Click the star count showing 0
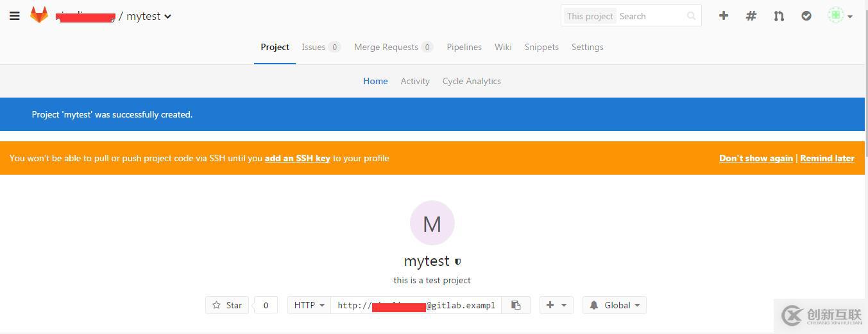 click(x=266, y=305)
